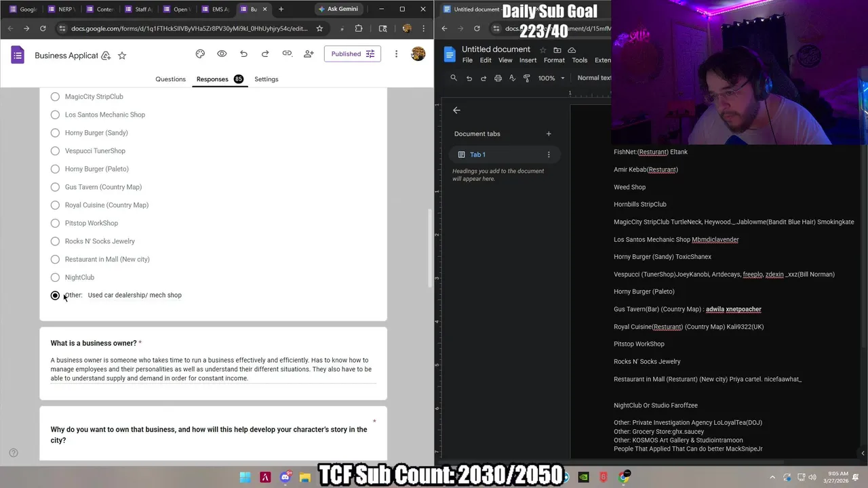868x488 pixels.
Task: Bookmark the Forms page with star
Action: (319, 28)
